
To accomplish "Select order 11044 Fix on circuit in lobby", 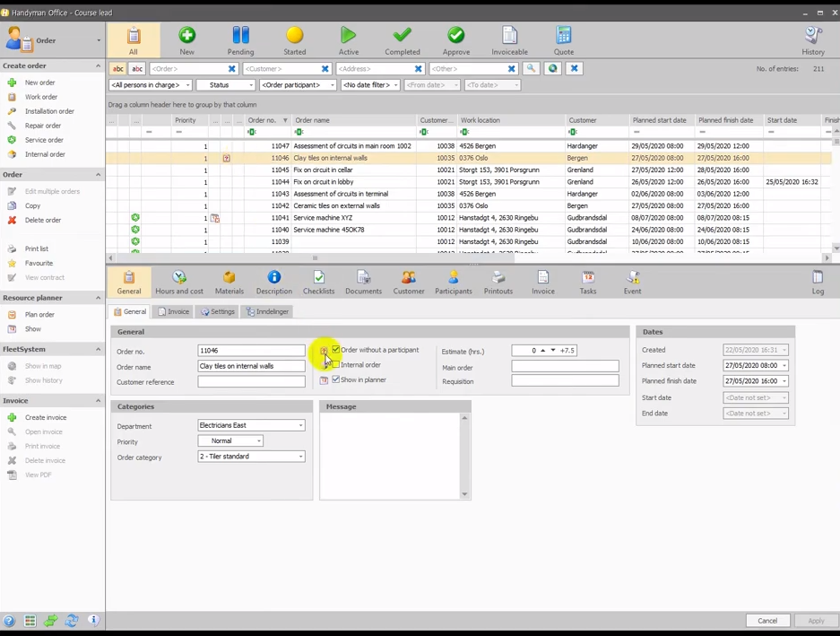I will coord(464,182).
